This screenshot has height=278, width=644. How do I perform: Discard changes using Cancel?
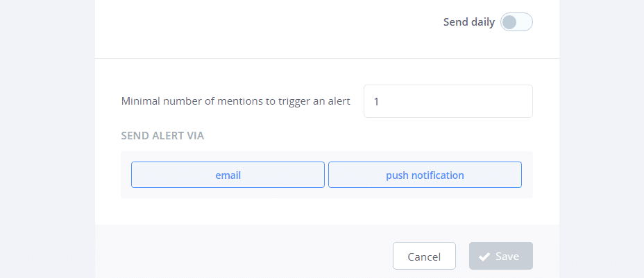[424, 256]
